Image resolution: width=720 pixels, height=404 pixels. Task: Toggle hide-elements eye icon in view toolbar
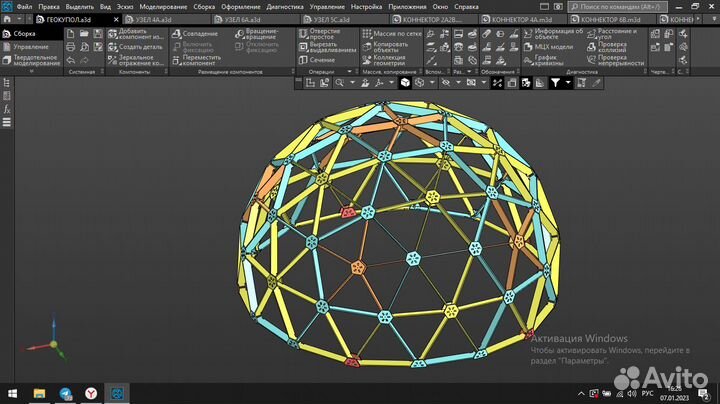446,83
